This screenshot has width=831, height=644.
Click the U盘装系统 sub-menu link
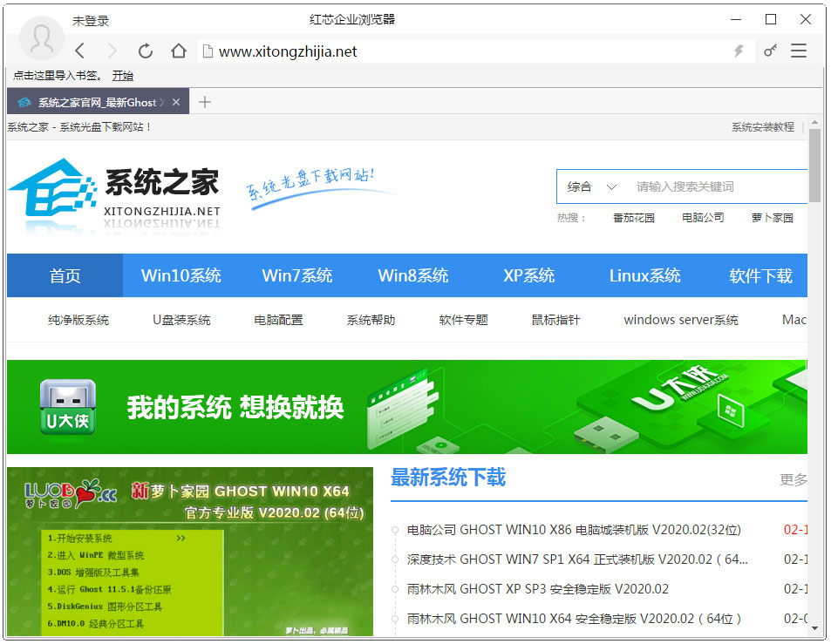(181, 320)
